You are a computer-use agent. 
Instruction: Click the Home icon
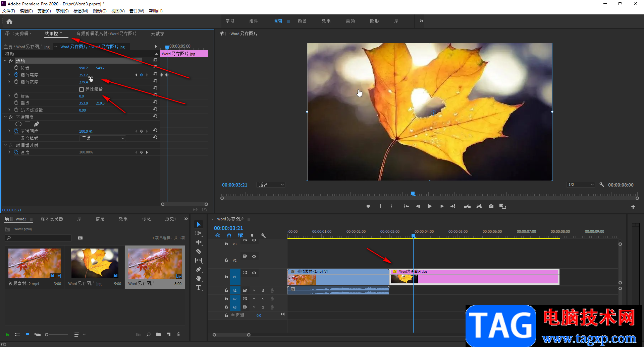tap(9, 21)
